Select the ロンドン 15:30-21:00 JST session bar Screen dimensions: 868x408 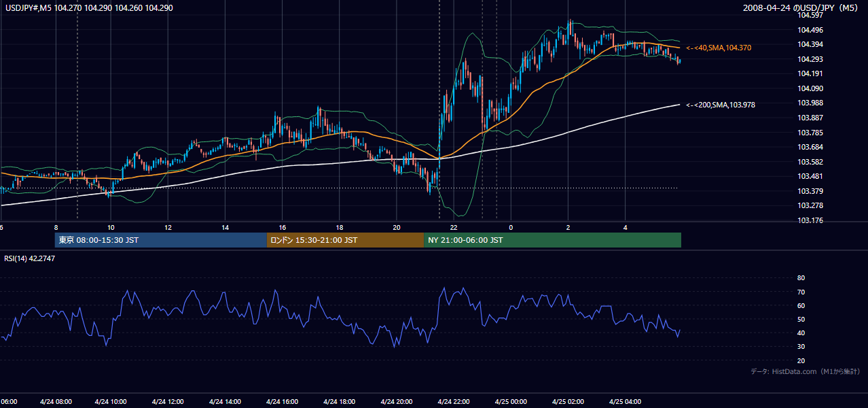point(345,240)
